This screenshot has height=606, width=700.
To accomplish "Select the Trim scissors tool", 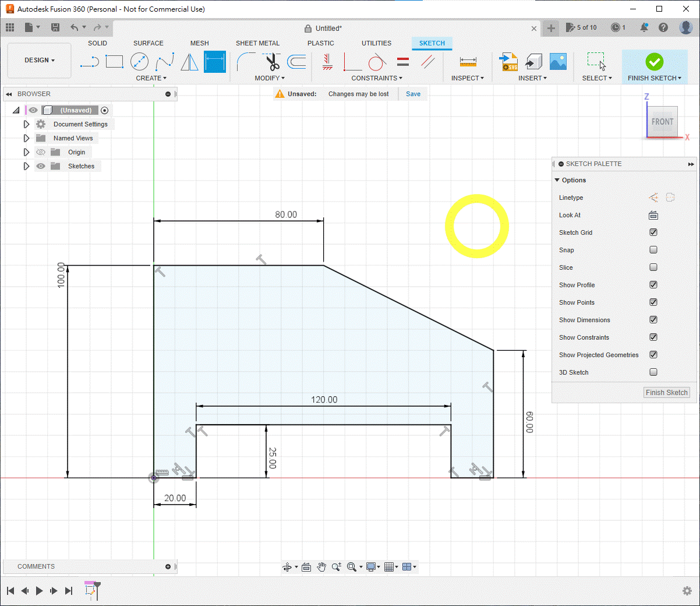I will point(271,62).
